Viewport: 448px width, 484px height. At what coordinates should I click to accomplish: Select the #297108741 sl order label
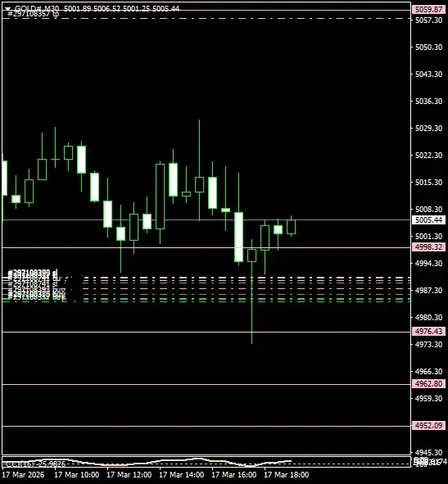click(x=33, y=283)
